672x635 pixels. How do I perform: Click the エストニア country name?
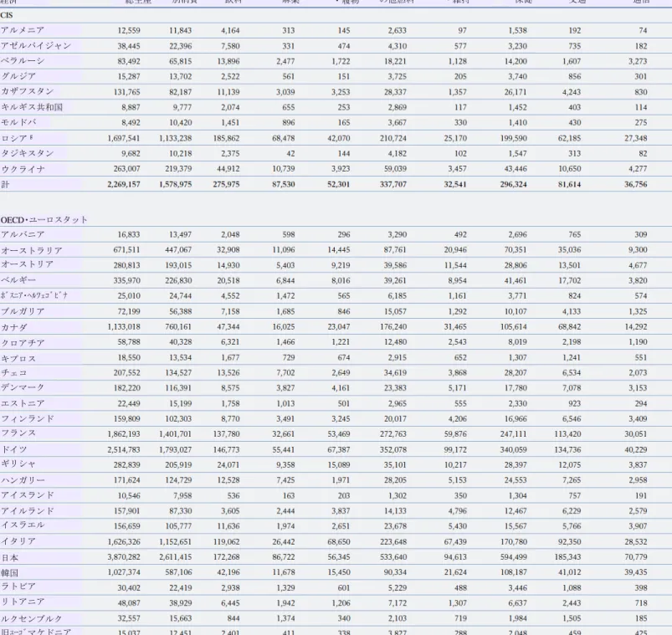pyautogui.click(x=23, y=403)
